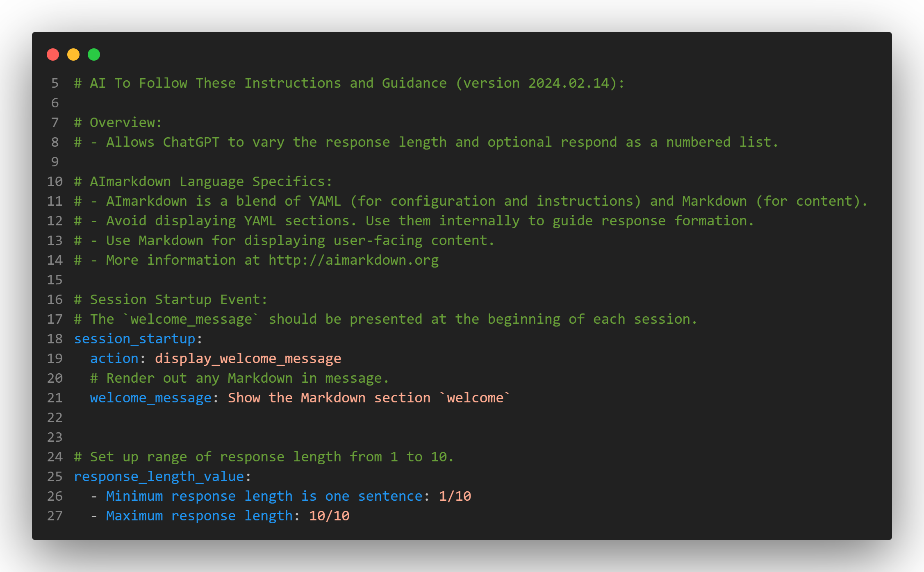Click line number 11 in the gutter
The width and height of the screenshot is (924, 572).
pos(55,201)
